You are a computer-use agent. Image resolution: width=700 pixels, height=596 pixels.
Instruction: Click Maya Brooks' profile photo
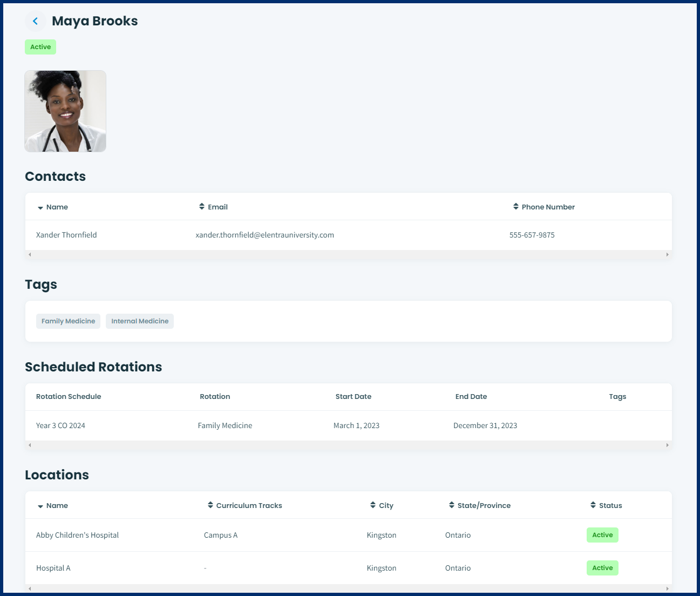pos(65,111)
